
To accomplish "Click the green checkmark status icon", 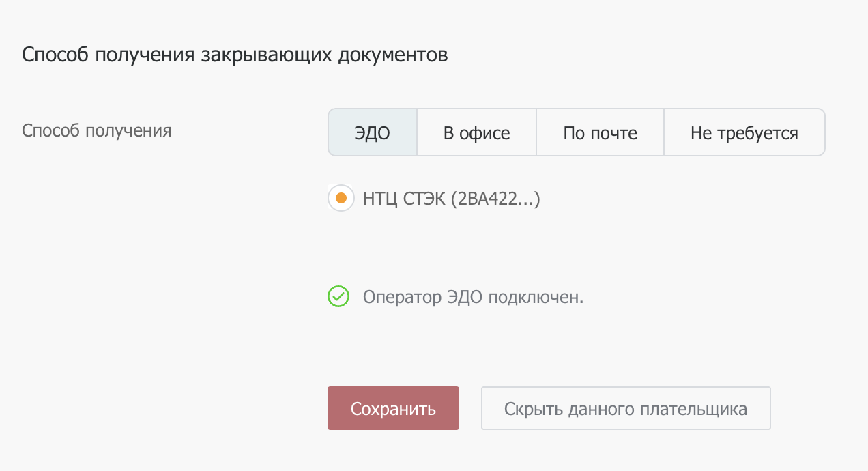I will tap(338, 297).
